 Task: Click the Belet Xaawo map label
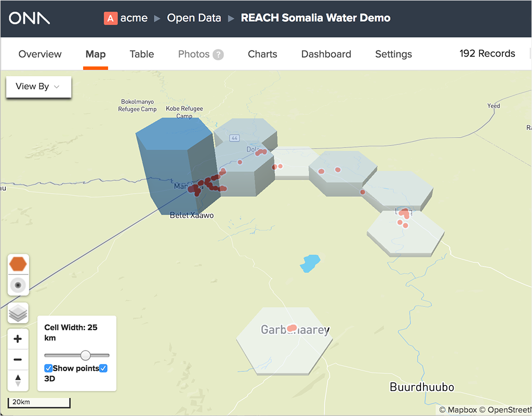click(192, 216)
